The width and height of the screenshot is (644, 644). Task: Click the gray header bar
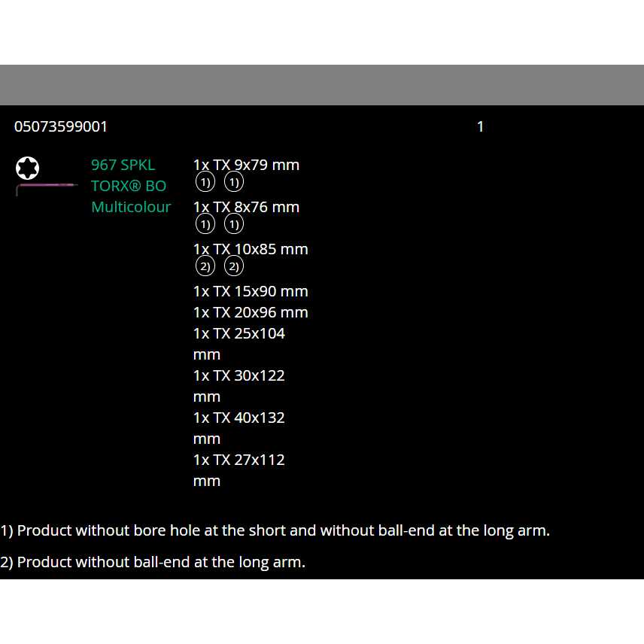[322, 85]
